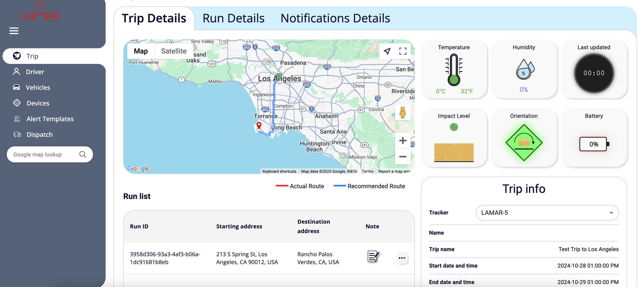Click the Devices target icon
The image size is (644, 287).
tap(16, 103)
